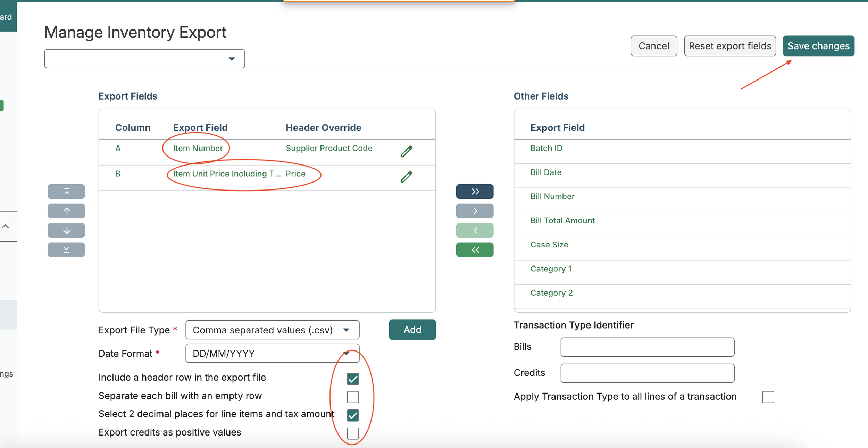Image resolution: width=868 pixels, height=448 pixels.
Task: Uncheck Include a header row checkbox
Action: pyautogui.click(x=353, y=379)
